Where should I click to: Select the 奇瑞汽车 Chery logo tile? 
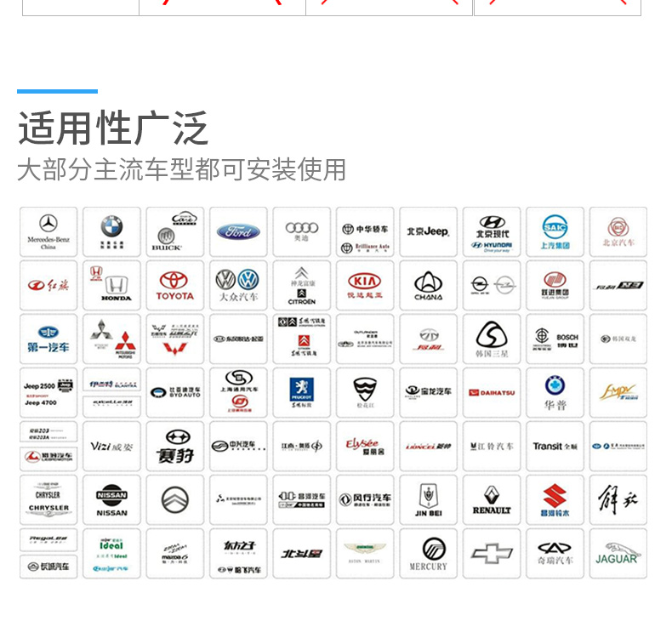tap(555, 553)
